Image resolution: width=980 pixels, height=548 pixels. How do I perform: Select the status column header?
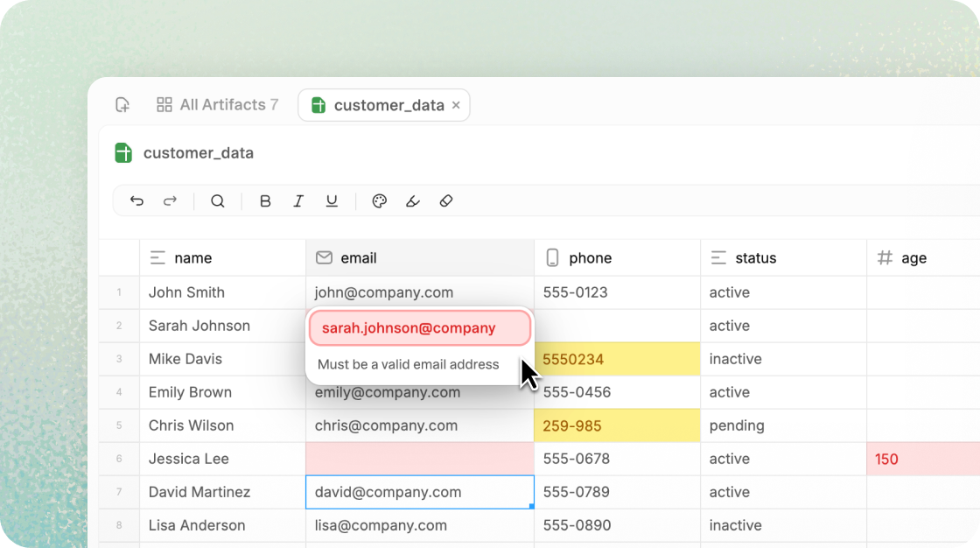click(784, 257)
